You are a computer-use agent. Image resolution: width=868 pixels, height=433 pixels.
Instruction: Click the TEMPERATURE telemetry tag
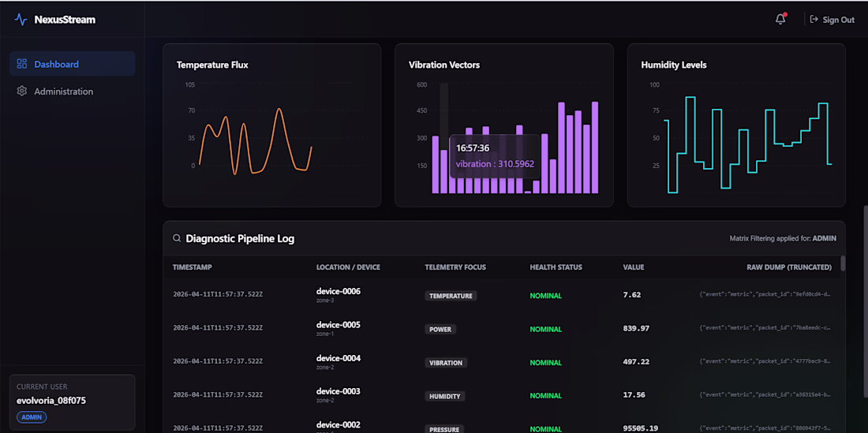451,296
